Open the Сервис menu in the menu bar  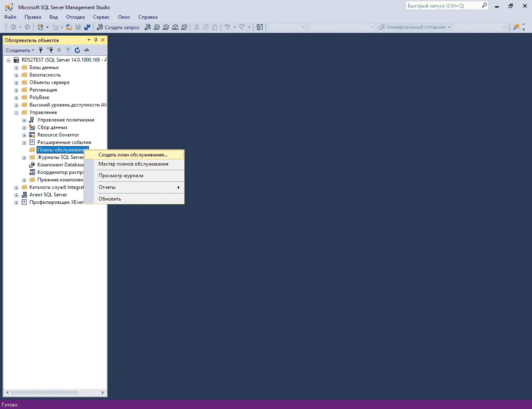point(101,17)
